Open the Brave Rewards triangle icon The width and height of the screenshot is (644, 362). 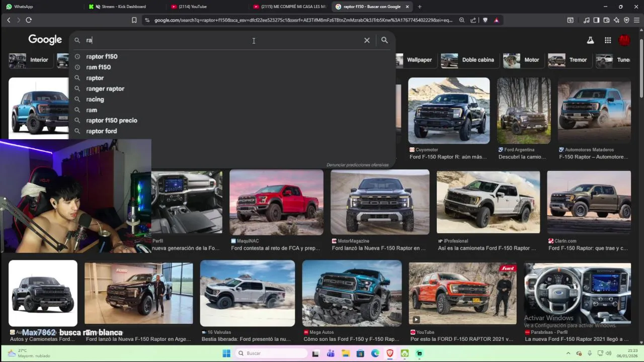[497, 20]
